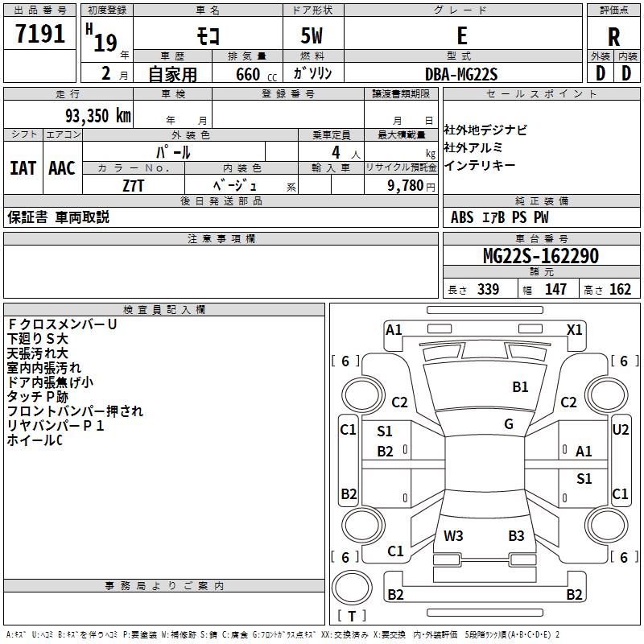This screenshot has width=644, height=644.
Task: Click the door type value 5W
Action: pyautogui.click(x=312, y=35)
